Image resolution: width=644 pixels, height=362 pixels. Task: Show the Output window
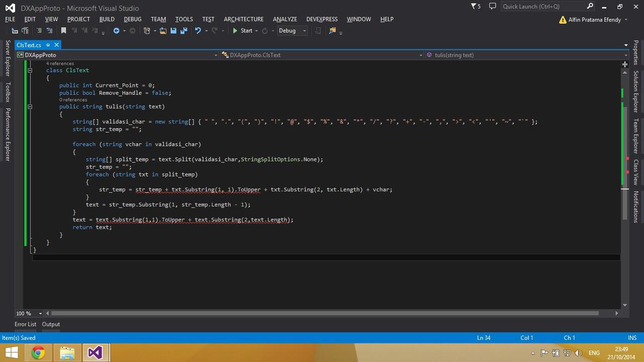tap(50, 324)
